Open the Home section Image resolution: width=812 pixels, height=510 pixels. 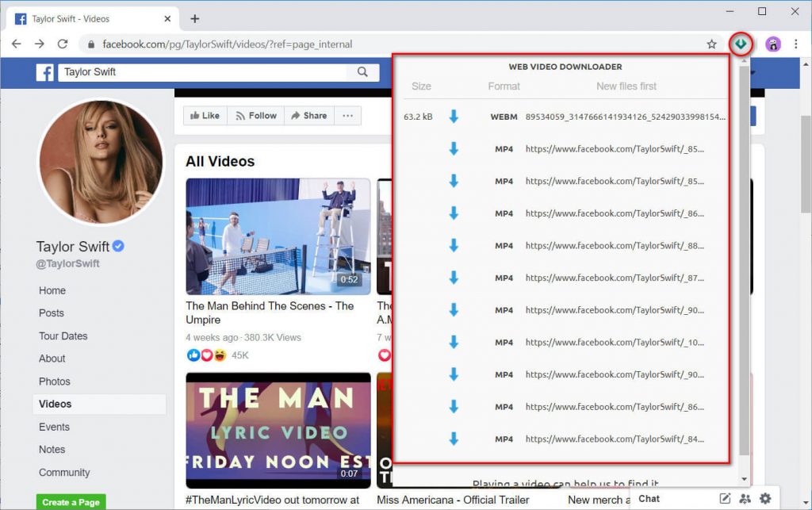coord(52,290)
